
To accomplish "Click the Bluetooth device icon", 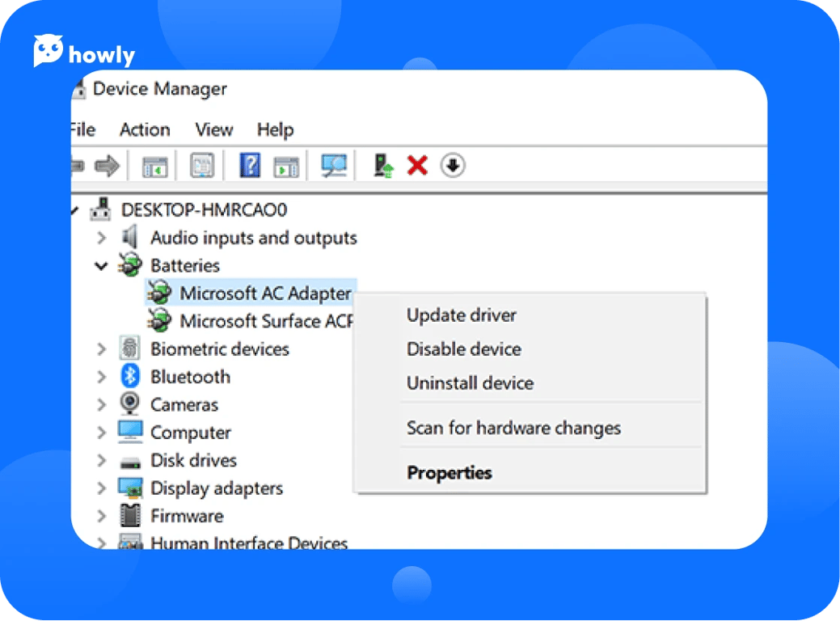I will [130, 377].
